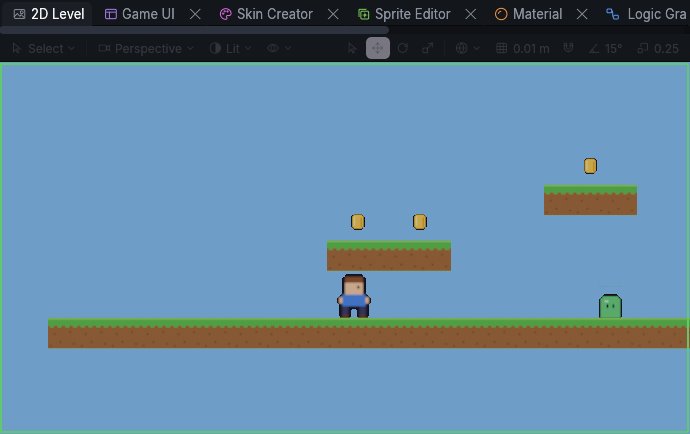Select the Rotate tool

click(403, 48)
